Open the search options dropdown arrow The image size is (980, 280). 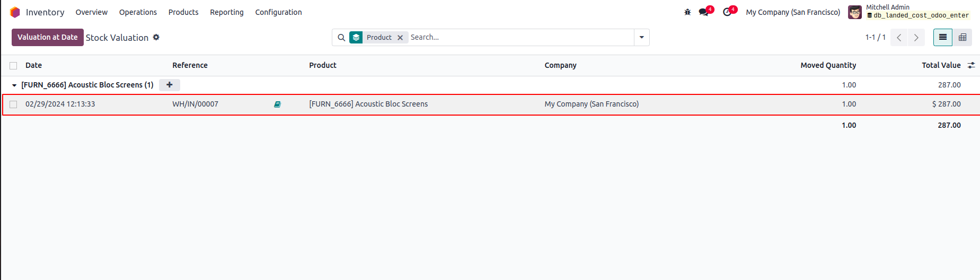click(641, 38)
